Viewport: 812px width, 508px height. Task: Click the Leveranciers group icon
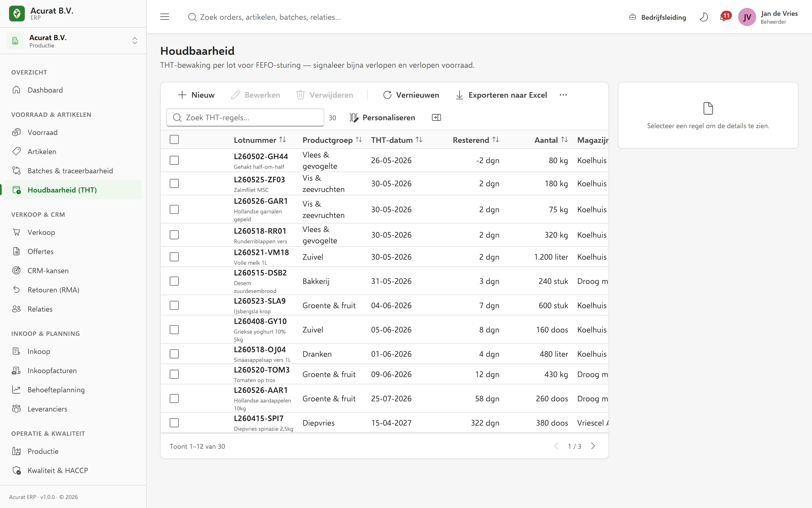[x=16, y=409]
